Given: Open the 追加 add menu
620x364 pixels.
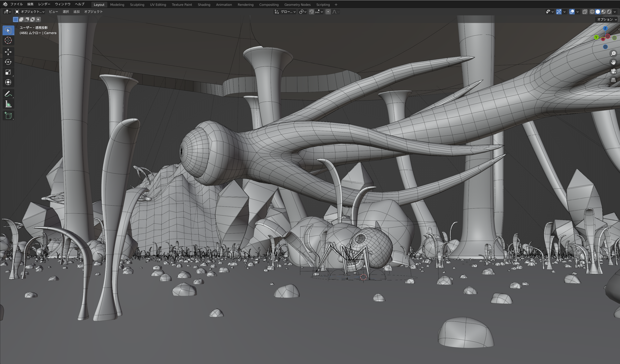Looking at the screenshot, I should tap(77, 12).
